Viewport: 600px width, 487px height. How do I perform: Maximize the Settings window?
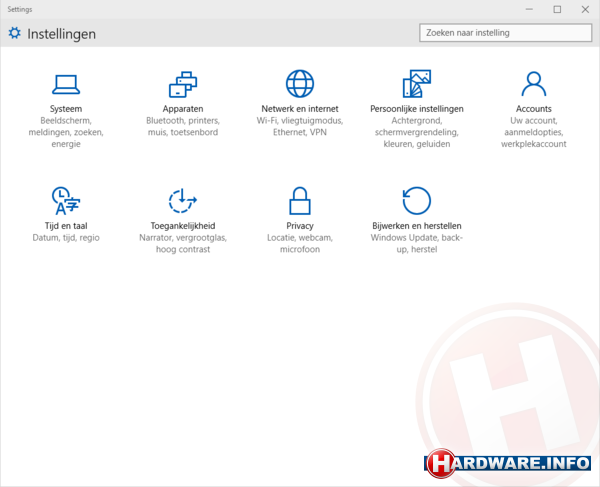557,9
